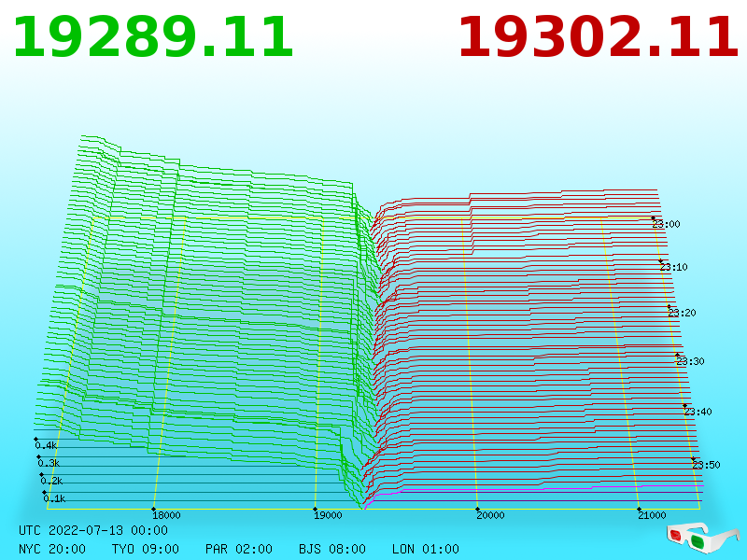Viewport: 747px width, 560px height.
Task: Click the 23:50 time axis label
Action: coord(706,465)
